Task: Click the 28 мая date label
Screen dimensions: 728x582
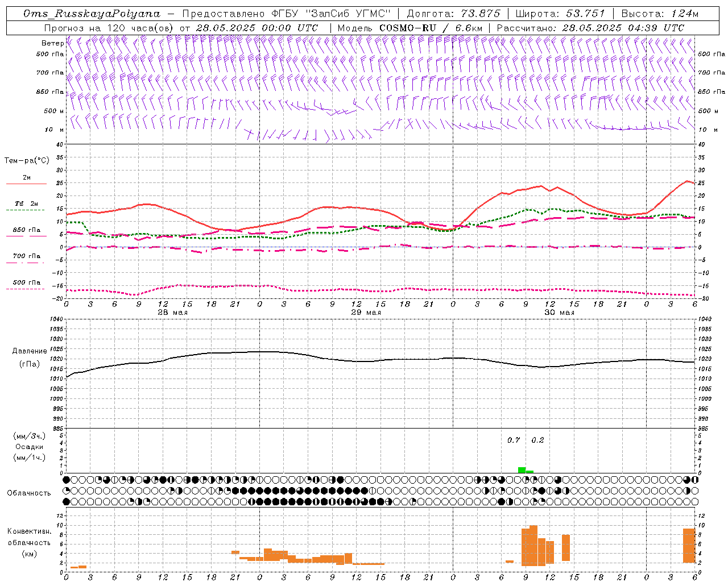Action: 173,313
